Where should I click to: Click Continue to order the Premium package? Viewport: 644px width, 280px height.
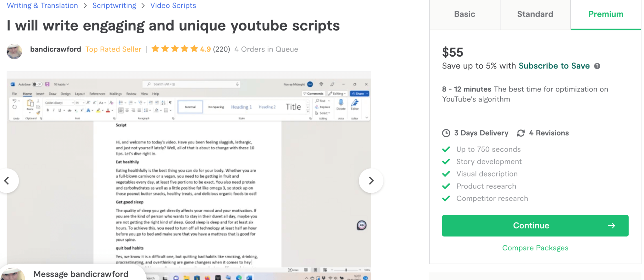click(535, 225)
